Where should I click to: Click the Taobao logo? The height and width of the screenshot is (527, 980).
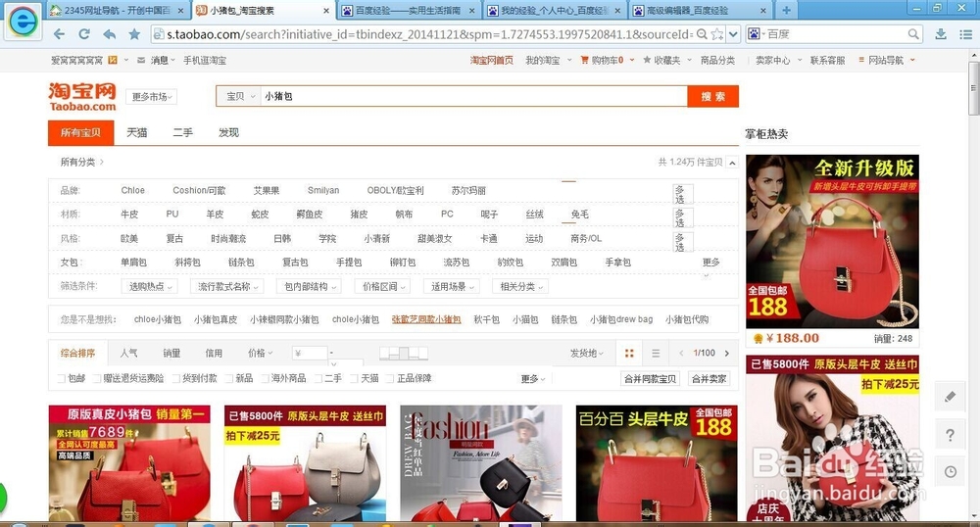pyautogui.click(x=82, y=97)
